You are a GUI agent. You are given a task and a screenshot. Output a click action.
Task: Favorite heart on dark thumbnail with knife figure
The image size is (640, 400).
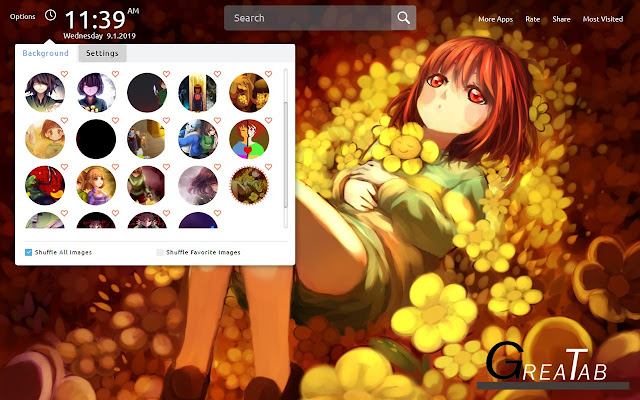tap(167, 74)
